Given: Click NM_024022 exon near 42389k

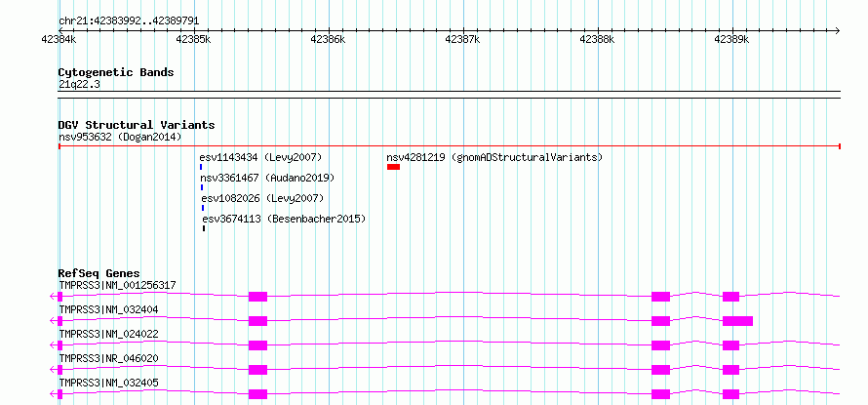Looking at the screenshot, I should pyautogui.click(x=730, y=345).
